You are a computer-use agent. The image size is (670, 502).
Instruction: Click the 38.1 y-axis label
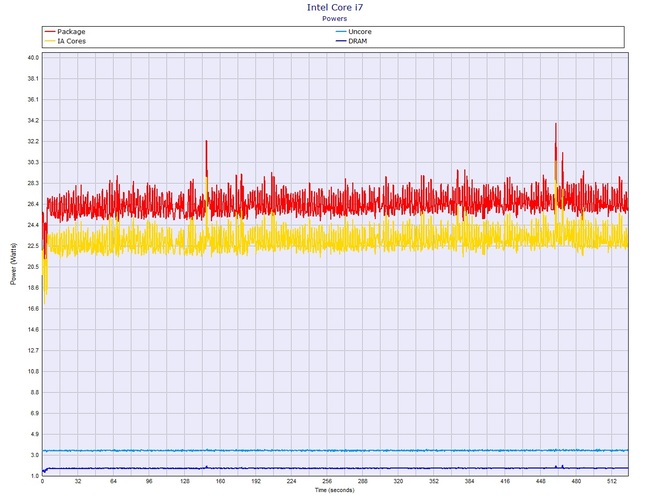(x=33, y=79)
